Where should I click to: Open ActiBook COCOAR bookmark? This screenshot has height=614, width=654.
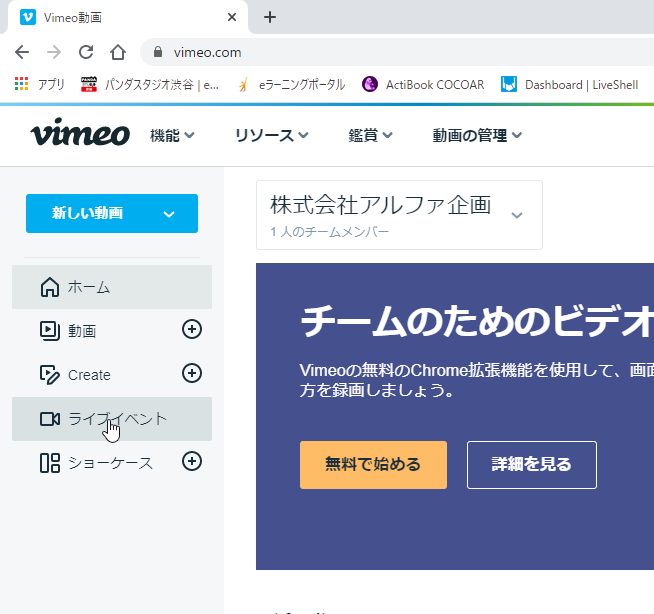pyautogui.click(x=423, y=84)
